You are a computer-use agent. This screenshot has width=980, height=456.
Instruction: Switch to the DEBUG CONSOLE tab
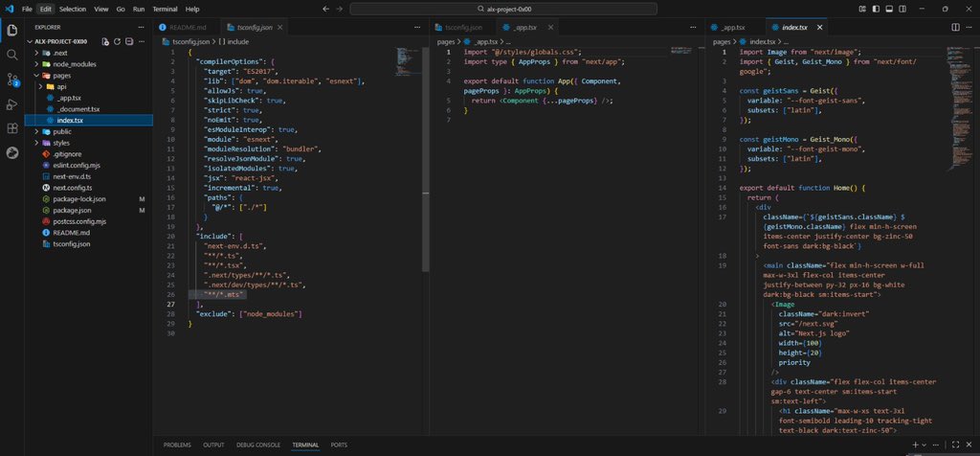pos(258,445)
